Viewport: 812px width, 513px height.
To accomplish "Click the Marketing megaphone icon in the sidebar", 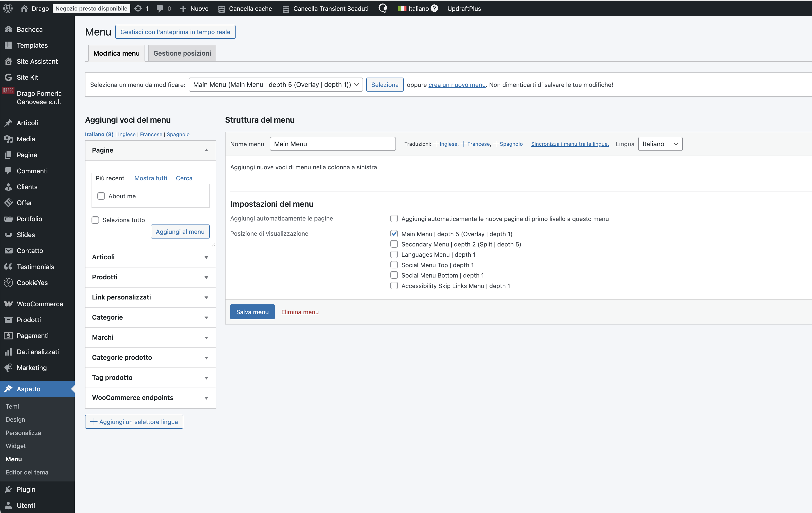I will coord(8,367).
